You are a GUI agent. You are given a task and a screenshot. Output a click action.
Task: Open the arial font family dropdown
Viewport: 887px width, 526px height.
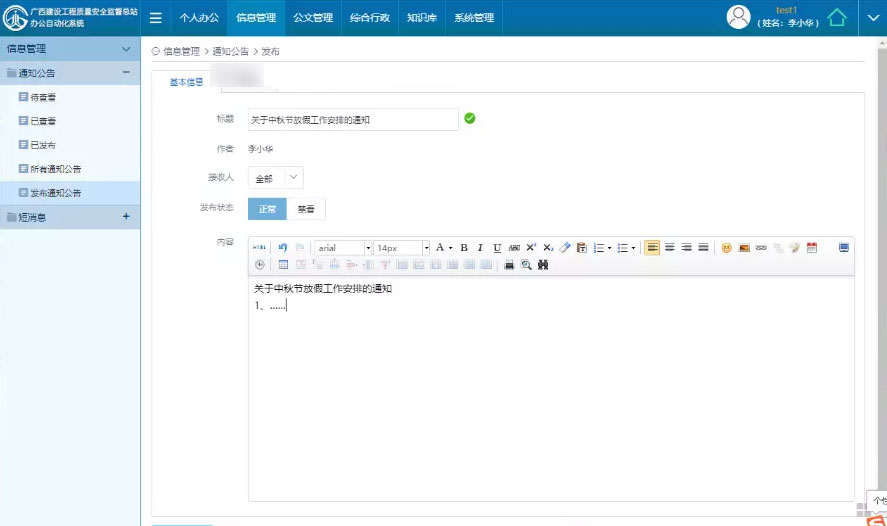[343, 248]
